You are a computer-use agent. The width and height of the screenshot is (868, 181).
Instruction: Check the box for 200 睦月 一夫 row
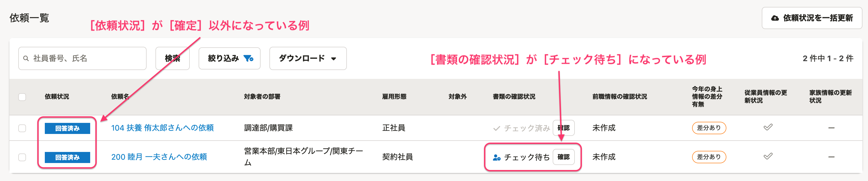[22, 157]
